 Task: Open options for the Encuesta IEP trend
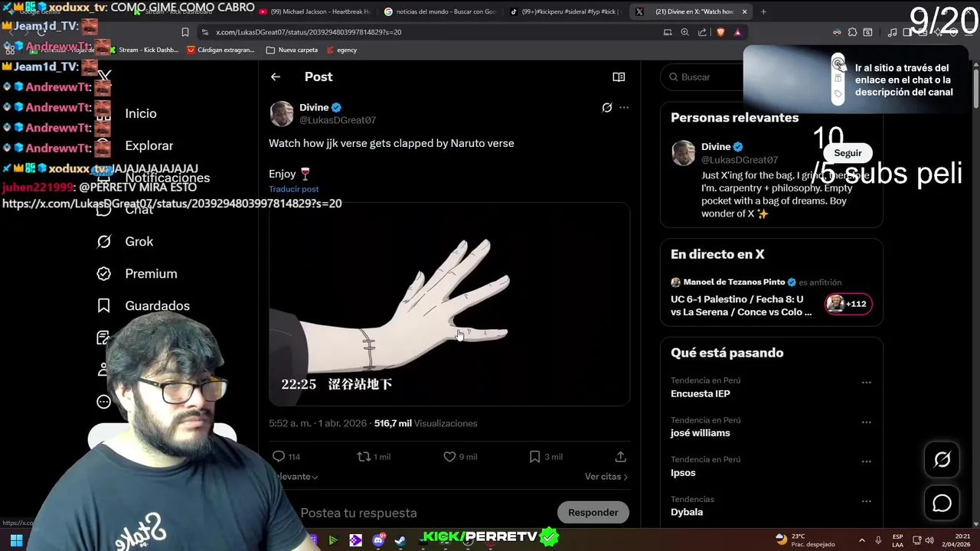click(x=866, y=382)
